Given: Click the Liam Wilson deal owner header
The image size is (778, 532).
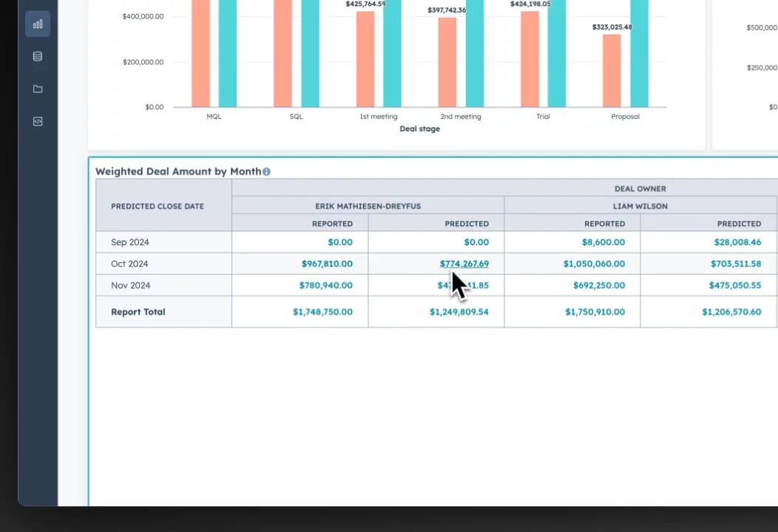Looking at the screenshot, I should [640, 206].
